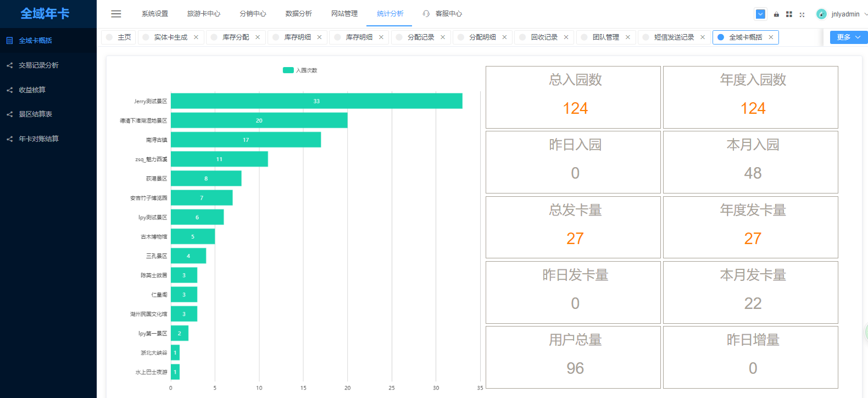Expand the 更多 dropdown button
Screen dimensions: 868x398
(849, 37)
